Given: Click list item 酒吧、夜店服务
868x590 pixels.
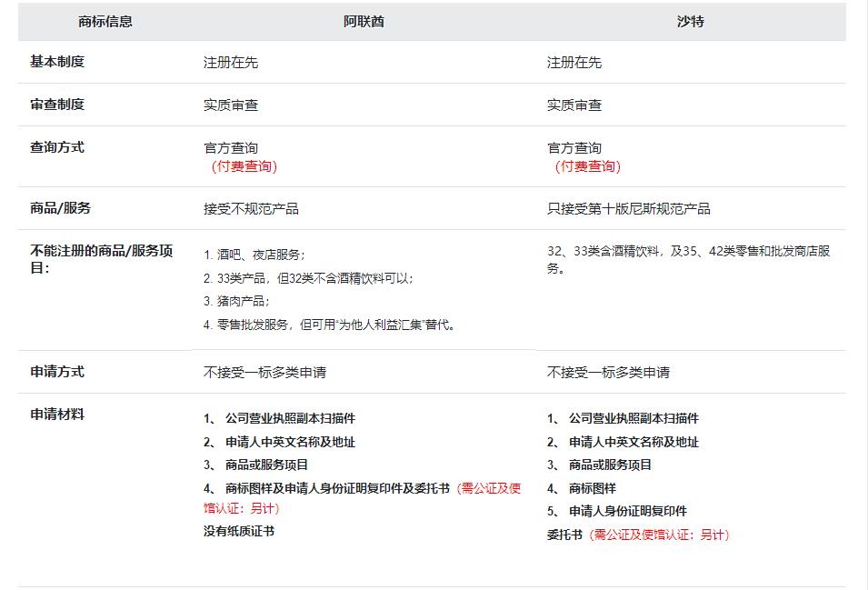Looking at the screenshot, I should coord(254,255).
